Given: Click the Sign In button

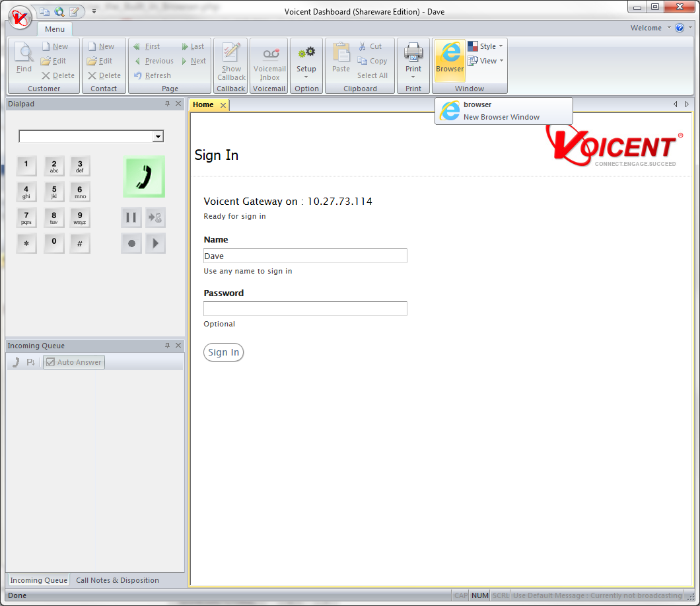Looking at the screenshot, I should tap(223, 352).
